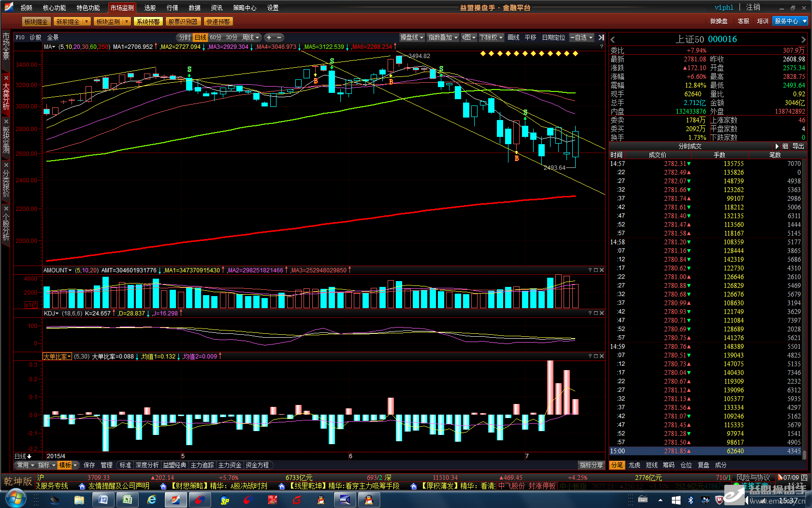Go to previous stock with left arrow
This screenshot has height=508, width=812.
[613, 40]
